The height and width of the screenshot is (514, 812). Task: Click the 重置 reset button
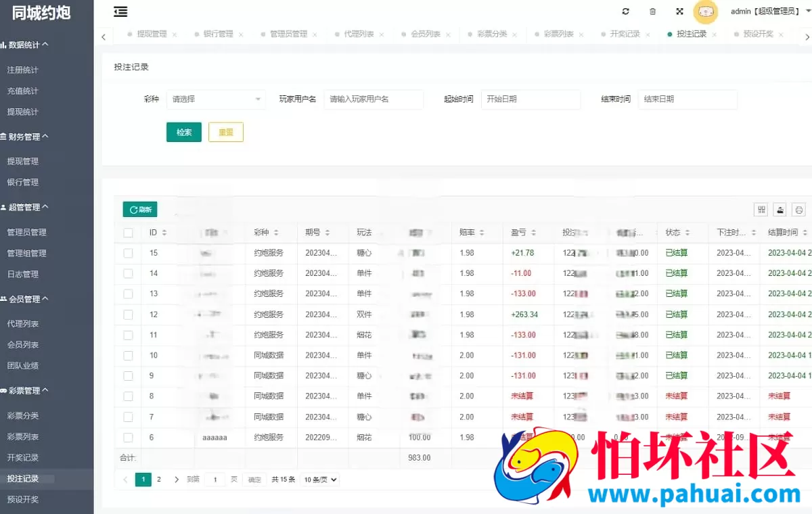pyautogui.click(x=225, y=132)
